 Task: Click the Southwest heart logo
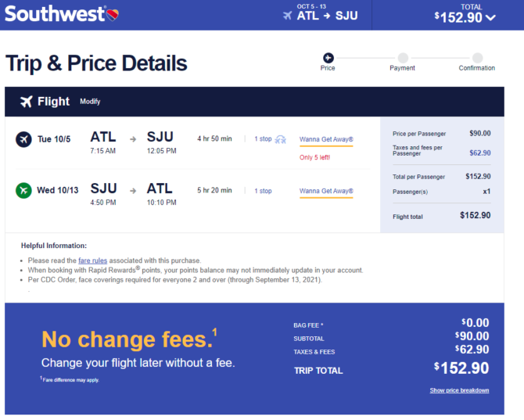113,14
